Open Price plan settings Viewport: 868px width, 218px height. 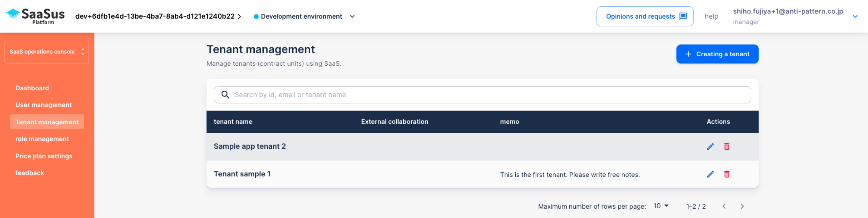(x=44, y=156)
